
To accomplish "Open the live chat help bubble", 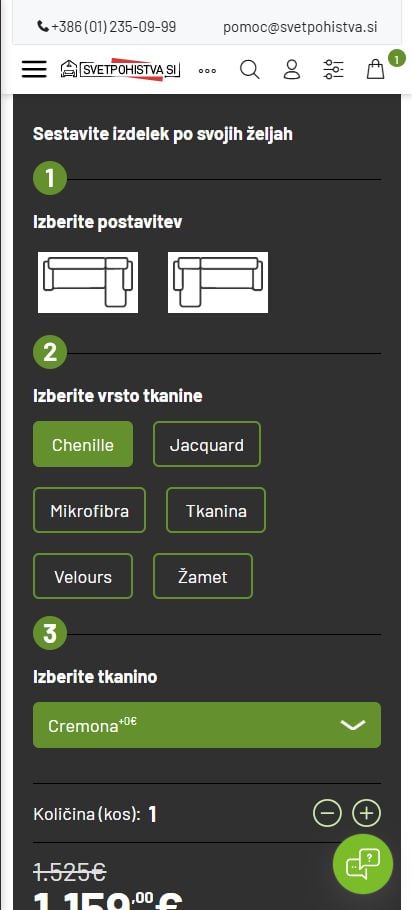I will click(x=363, y=864).
